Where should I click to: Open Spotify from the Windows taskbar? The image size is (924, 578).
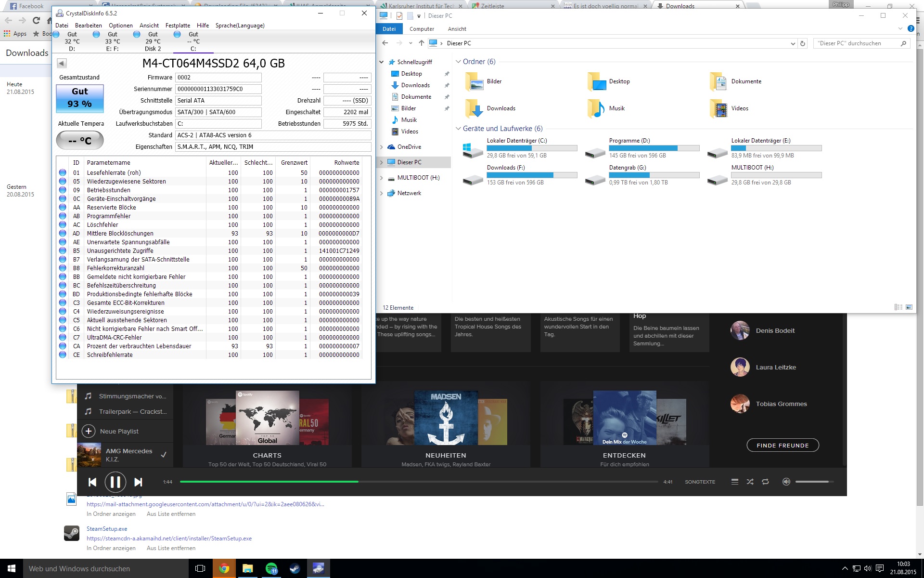[271, 568]
